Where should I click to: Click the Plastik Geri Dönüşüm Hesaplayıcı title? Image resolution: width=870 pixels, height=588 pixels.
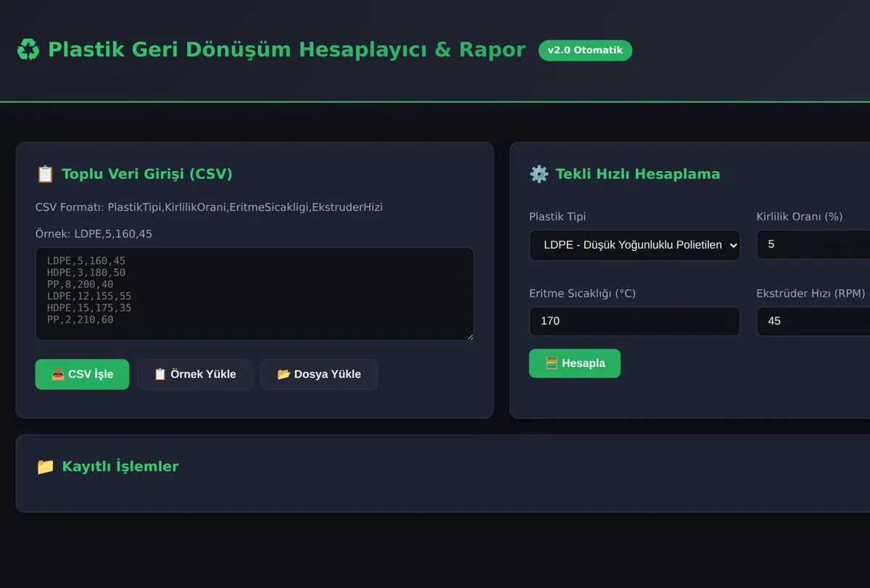pyautogui.click(x=286, y=49)
